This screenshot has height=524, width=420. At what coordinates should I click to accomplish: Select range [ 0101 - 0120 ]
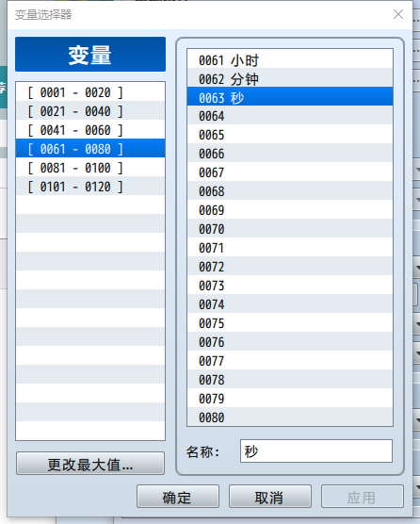[x=90, y=186]
